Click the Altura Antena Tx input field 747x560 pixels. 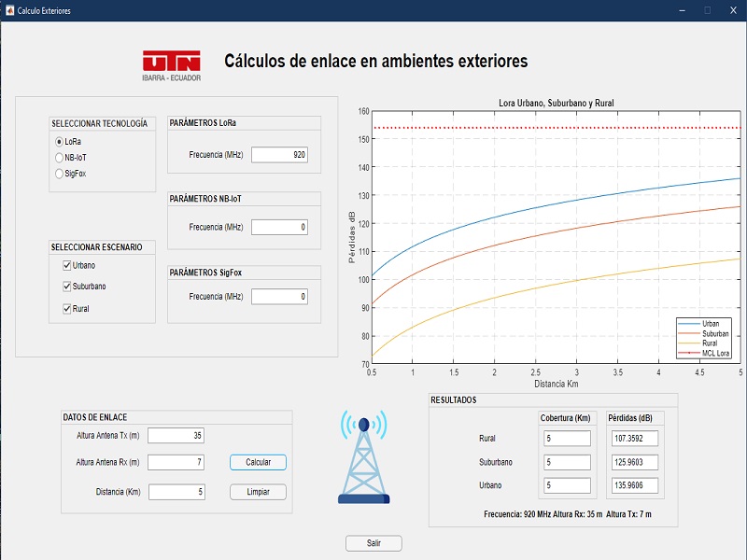[x=176, y=435]
